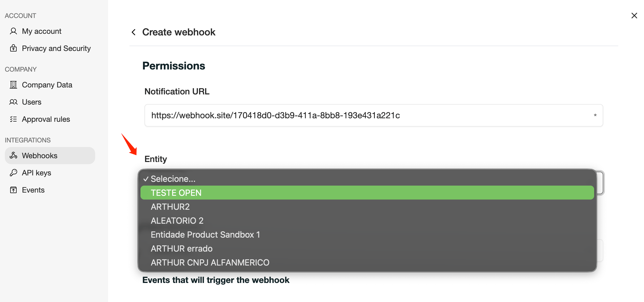Click the Approval rules checklist icon
The height and width of the screenshot is (302, 644).
13,119
